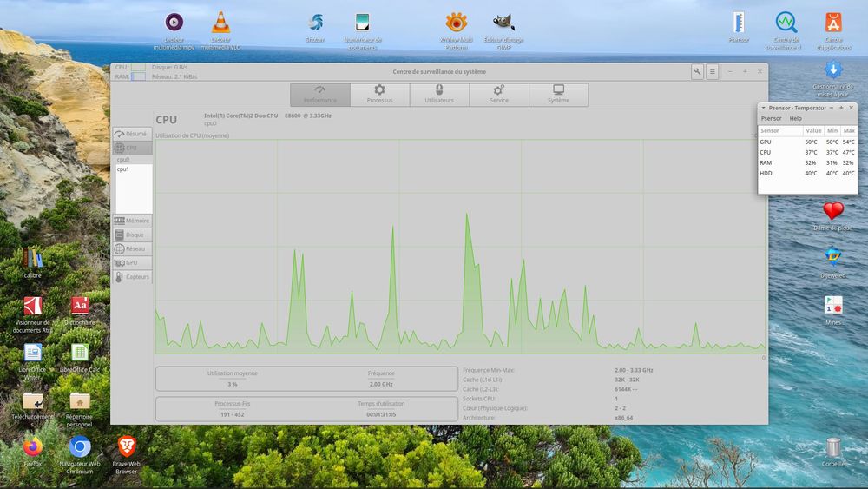
Task: Open Psensor window titlebar dropdown arrow
Action: click(x=763, y=108)
